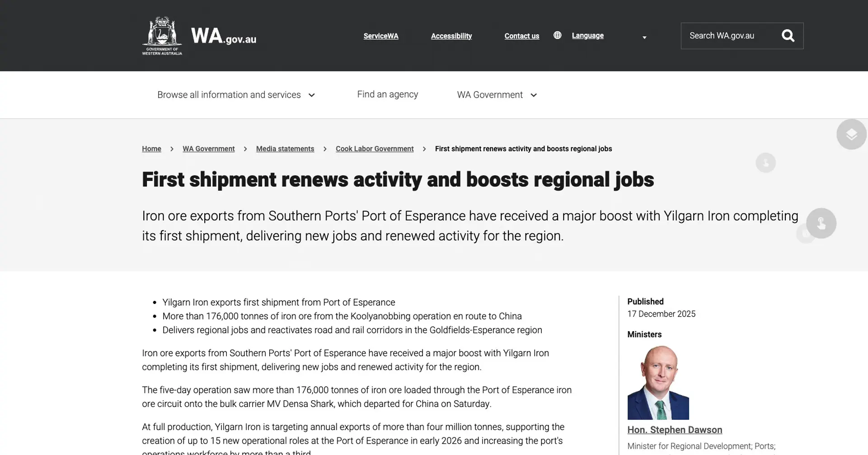
Task: Open the Contact us link
Action: tap(521, 36)
